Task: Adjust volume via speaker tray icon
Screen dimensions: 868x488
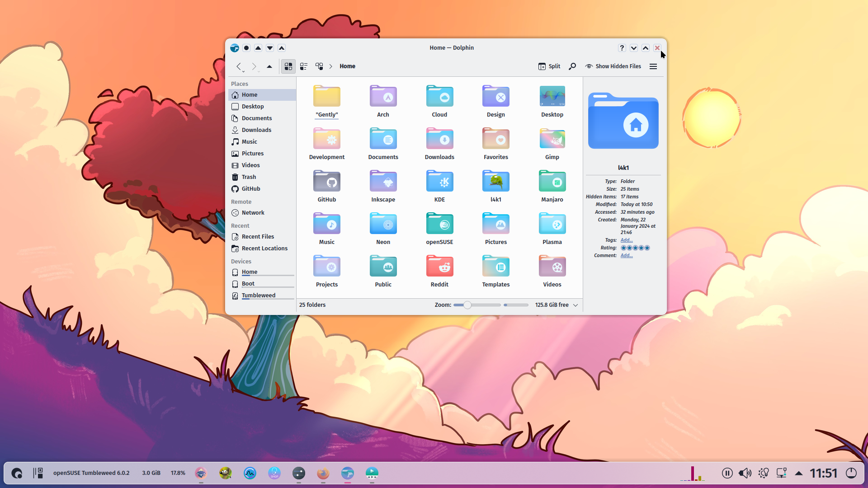Action: tap(745, 473)
